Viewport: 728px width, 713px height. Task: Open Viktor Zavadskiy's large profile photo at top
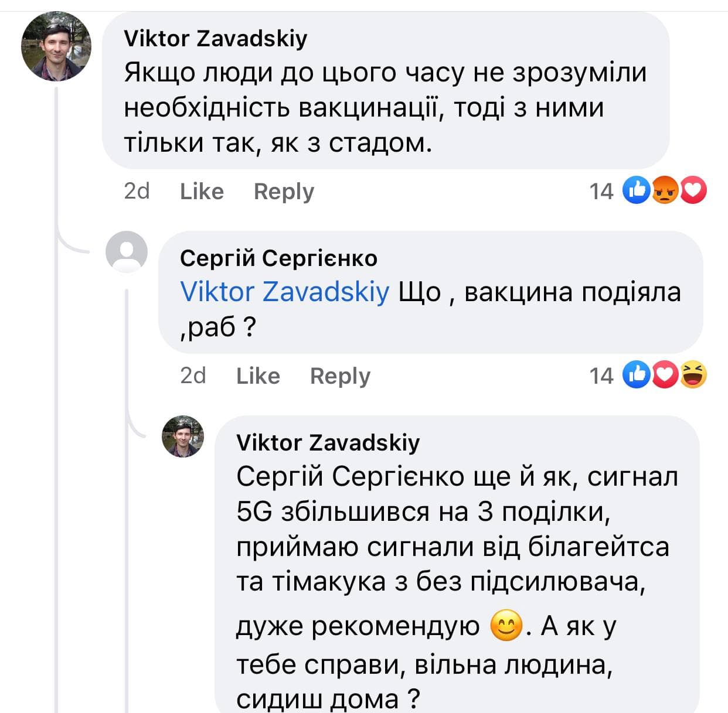(56, 46)
